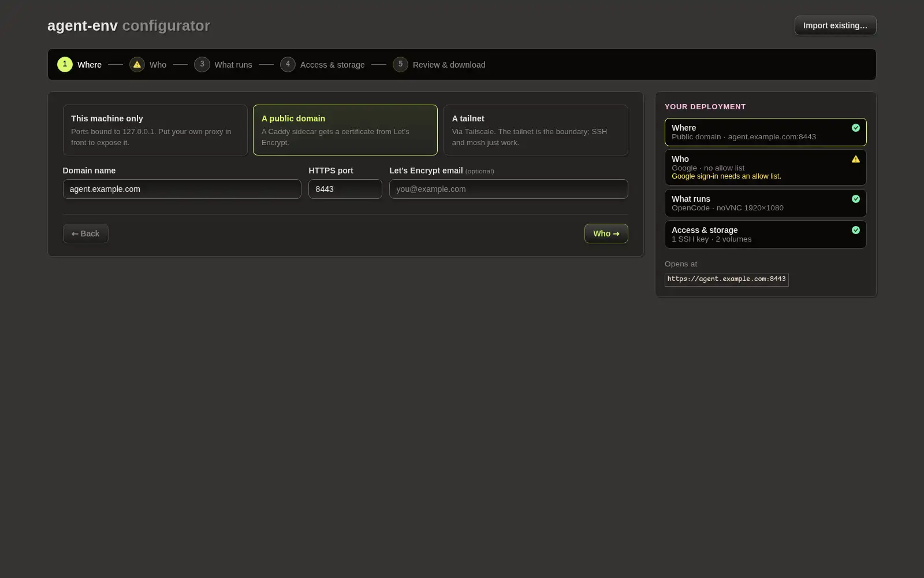Click the green check on What runs card

(x=856, y=199)
